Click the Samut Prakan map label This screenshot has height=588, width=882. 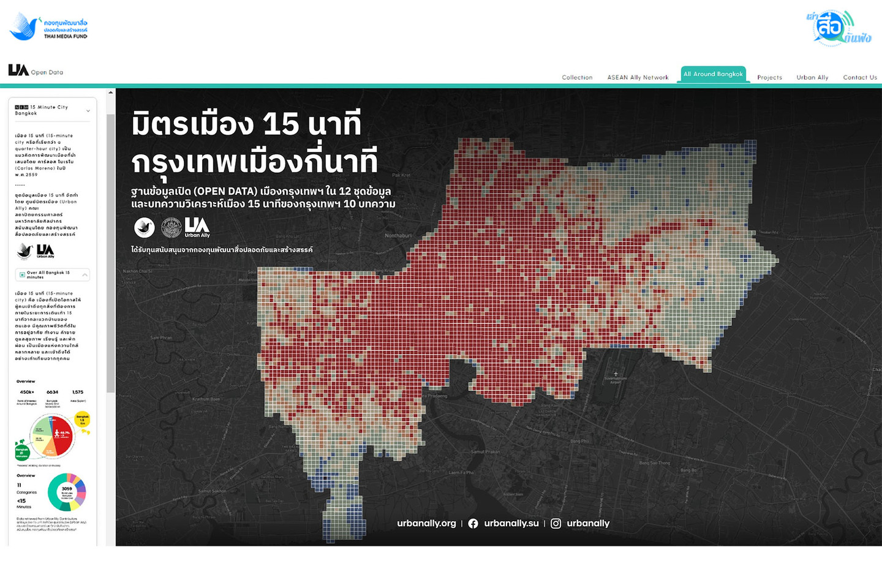coord(485,451)
